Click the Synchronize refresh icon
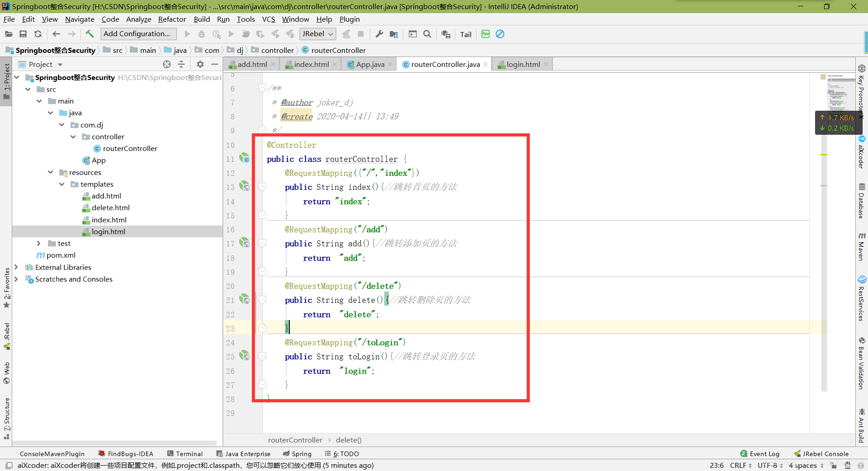This screenshot has width=868, height=471. pos(38,34)
